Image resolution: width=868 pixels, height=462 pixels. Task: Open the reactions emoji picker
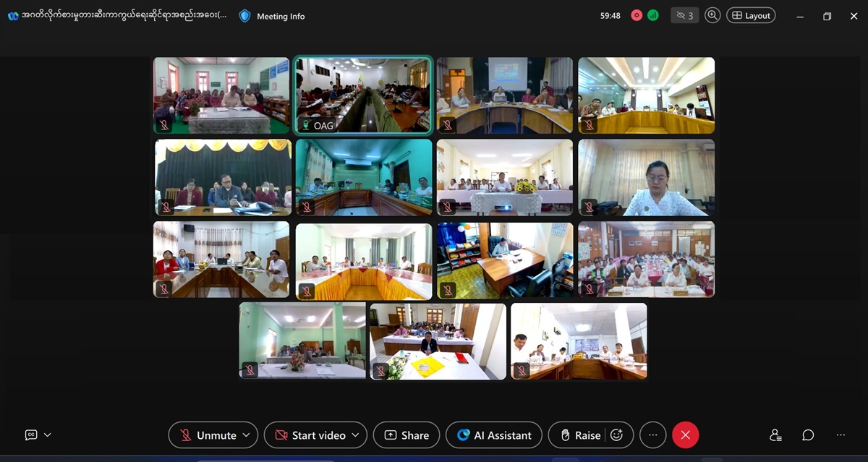pyautogui.click(x=616, y=435)
